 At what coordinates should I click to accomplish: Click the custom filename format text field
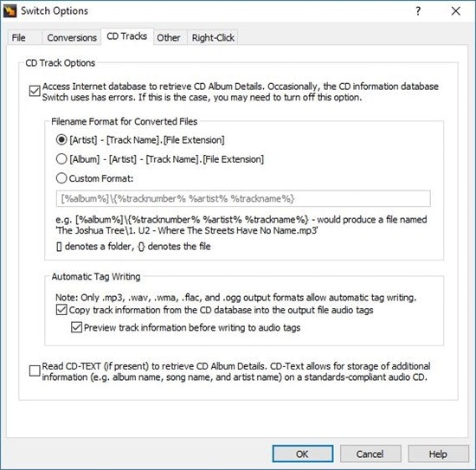[243, 198]
